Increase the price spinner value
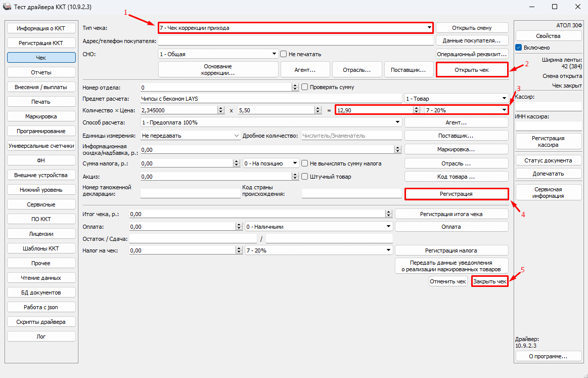The image size is (588, 378). point(318,108)
